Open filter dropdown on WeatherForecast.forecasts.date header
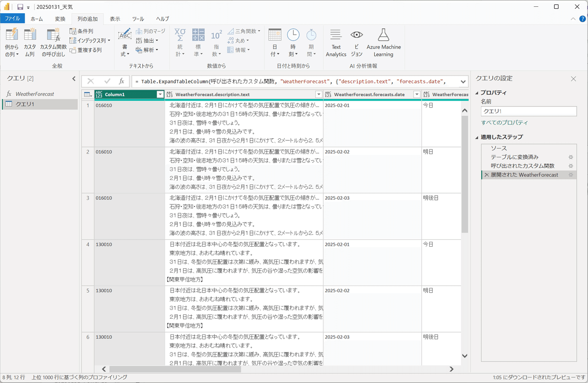588x383 pixels. (416, 95)
